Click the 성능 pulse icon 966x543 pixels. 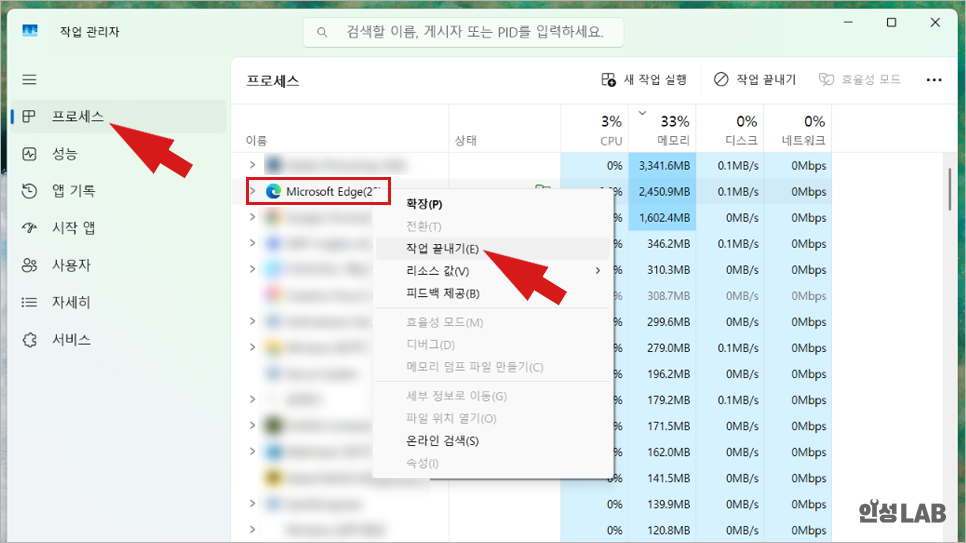pyautogui.click(x=29, y=154)
